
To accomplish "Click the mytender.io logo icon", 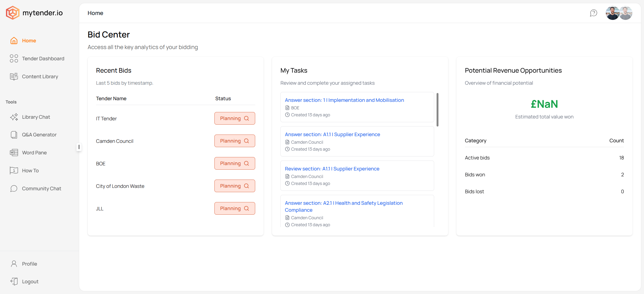I will click(x=13, y=13).
